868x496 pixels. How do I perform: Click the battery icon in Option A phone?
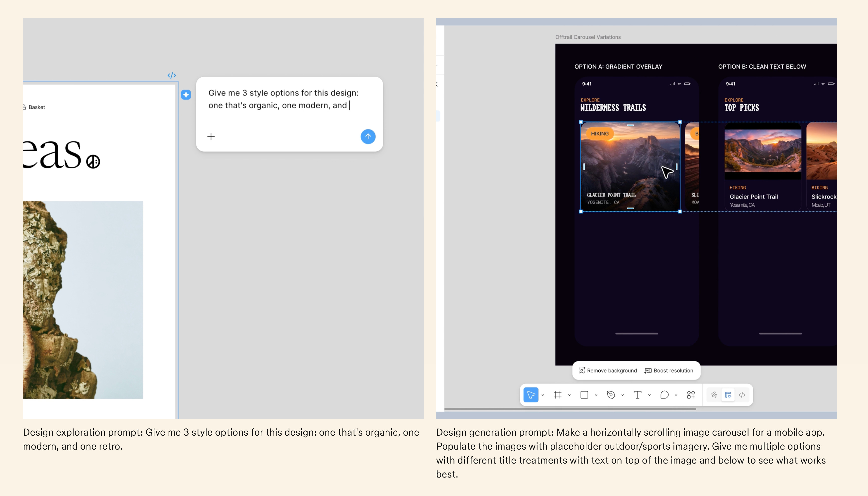coord(688,84)
